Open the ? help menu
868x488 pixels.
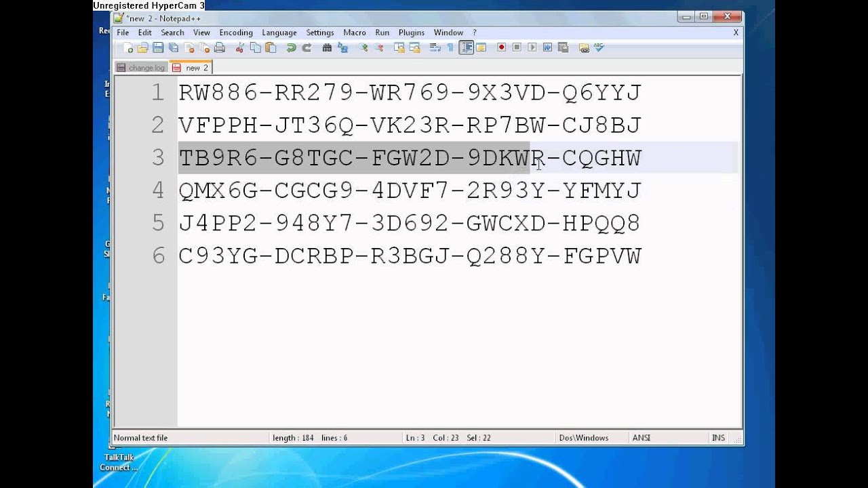[475, 33]
